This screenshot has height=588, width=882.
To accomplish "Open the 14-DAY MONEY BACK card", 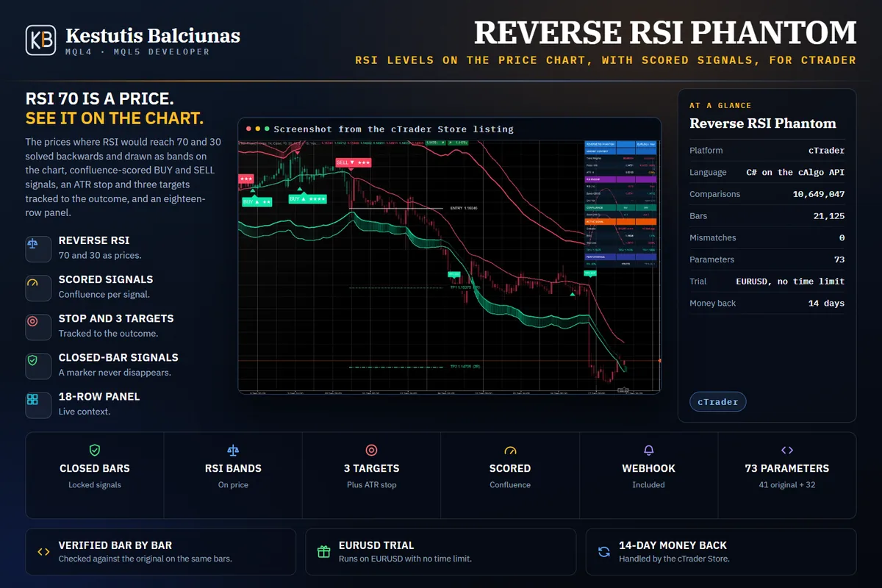I will [721, 551].
